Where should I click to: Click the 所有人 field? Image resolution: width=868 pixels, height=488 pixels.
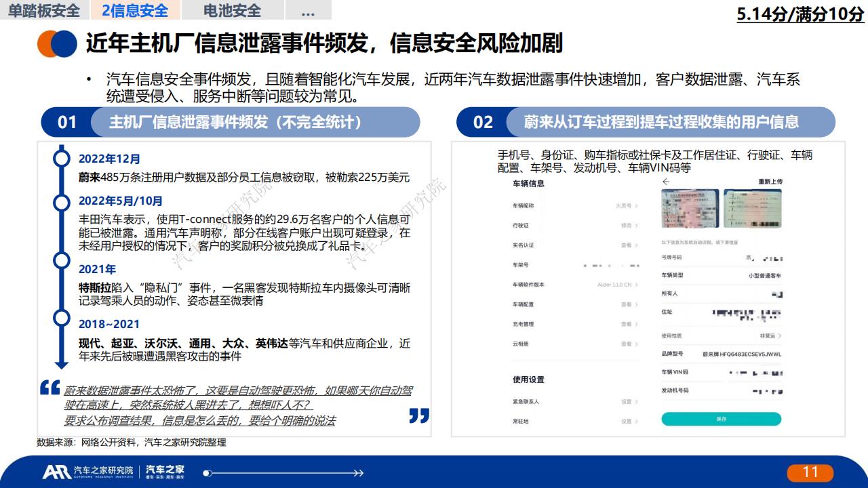click(722, 294)
